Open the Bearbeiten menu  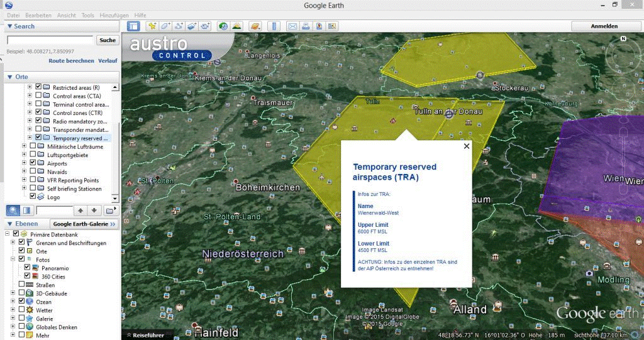(x=38, y=15)
